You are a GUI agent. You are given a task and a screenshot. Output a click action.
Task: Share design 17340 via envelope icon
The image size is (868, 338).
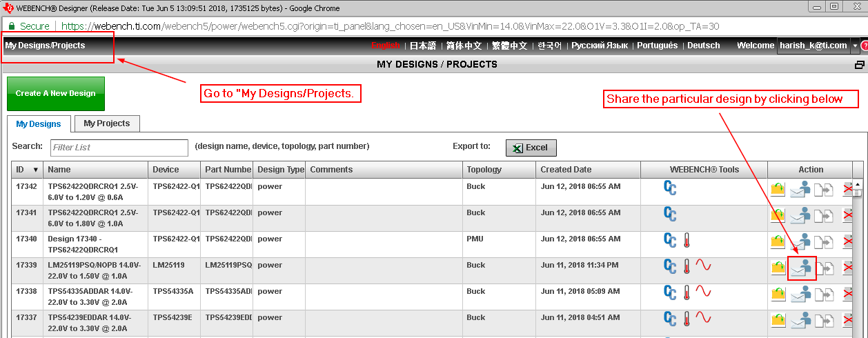tap(800, 241)
